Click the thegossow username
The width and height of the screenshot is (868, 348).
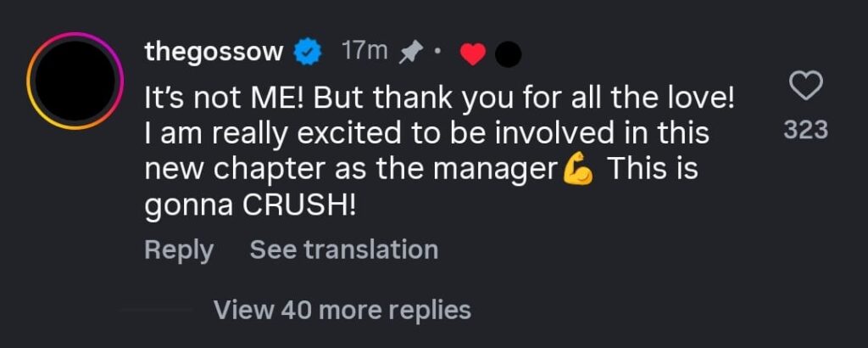click(x=214, y=53)
